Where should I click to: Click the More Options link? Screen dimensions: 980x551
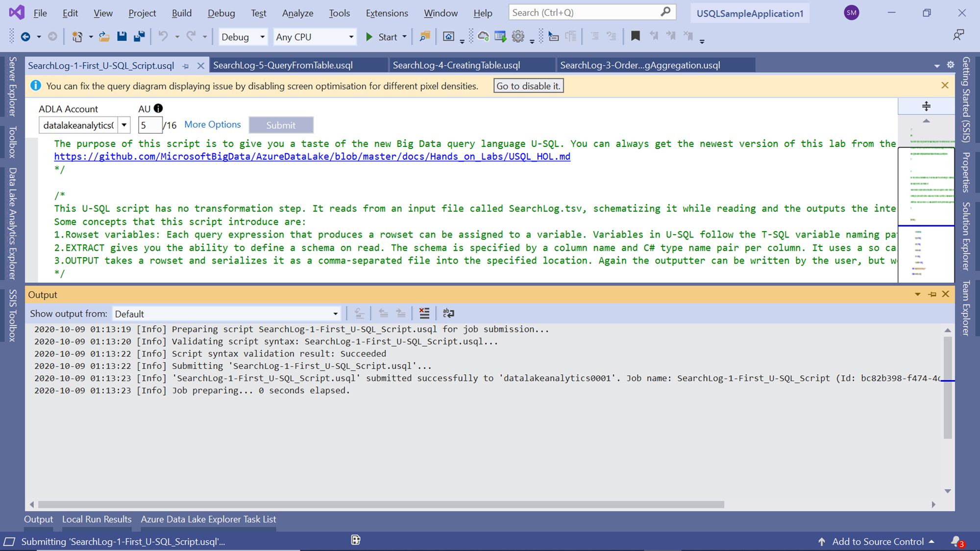pyautogui.click(x=213, y=124)
